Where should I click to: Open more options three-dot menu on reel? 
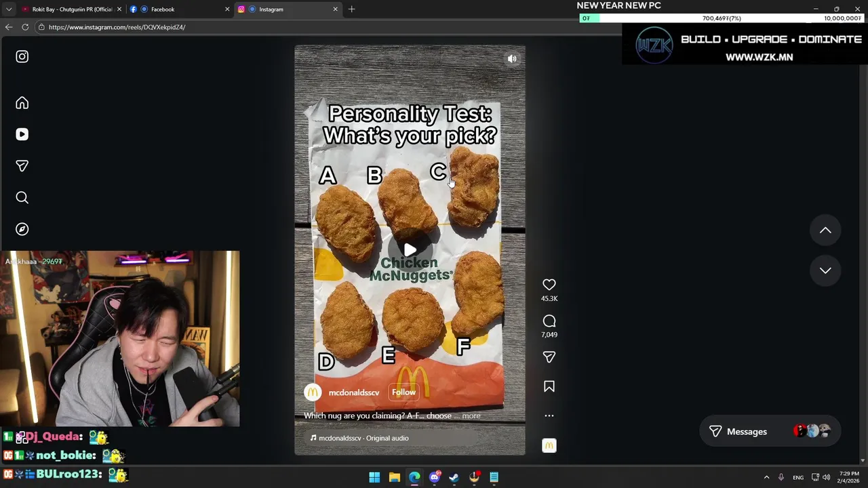549,415
